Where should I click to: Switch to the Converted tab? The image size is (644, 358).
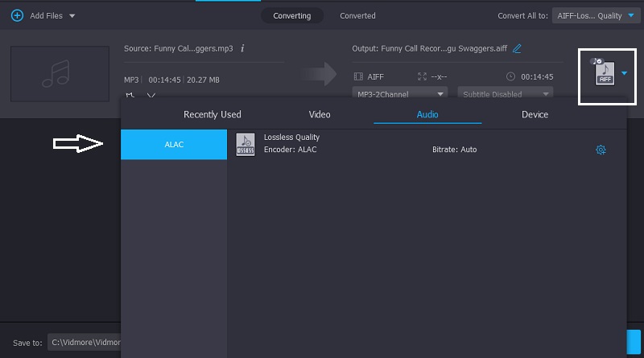pos(357,15)
